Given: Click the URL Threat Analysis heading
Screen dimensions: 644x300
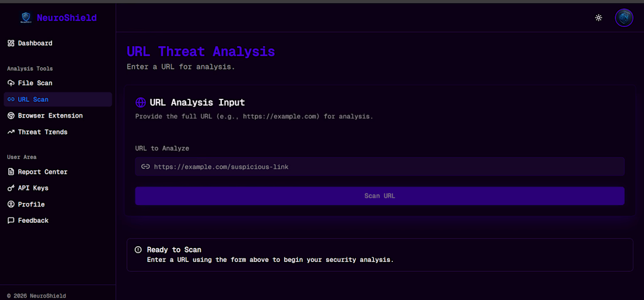Looking at the screenshot, I should [x=201, y=51].
